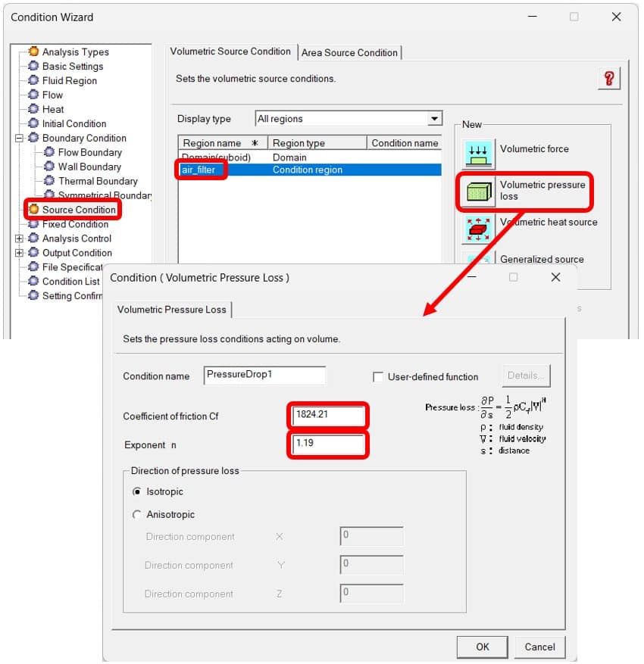Click the gear icon beside Boundary Condition
644x664 pixels.
33,138
